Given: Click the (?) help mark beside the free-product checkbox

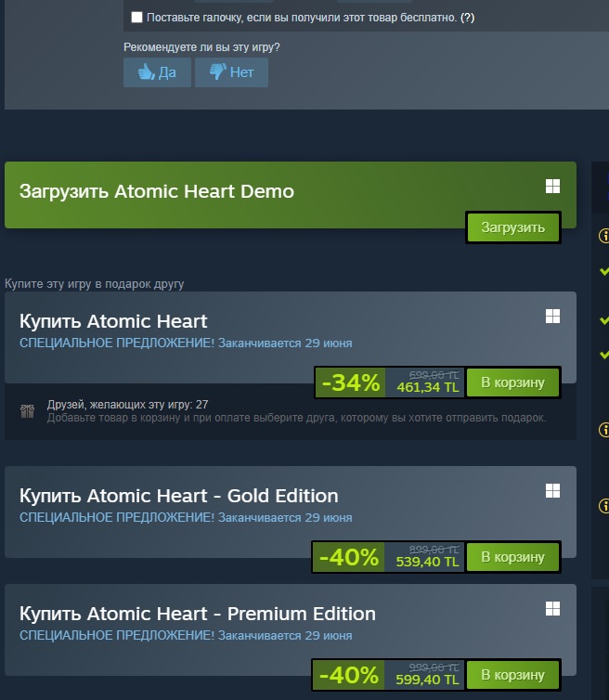Looking at the screenshot, I should (468, 18).
